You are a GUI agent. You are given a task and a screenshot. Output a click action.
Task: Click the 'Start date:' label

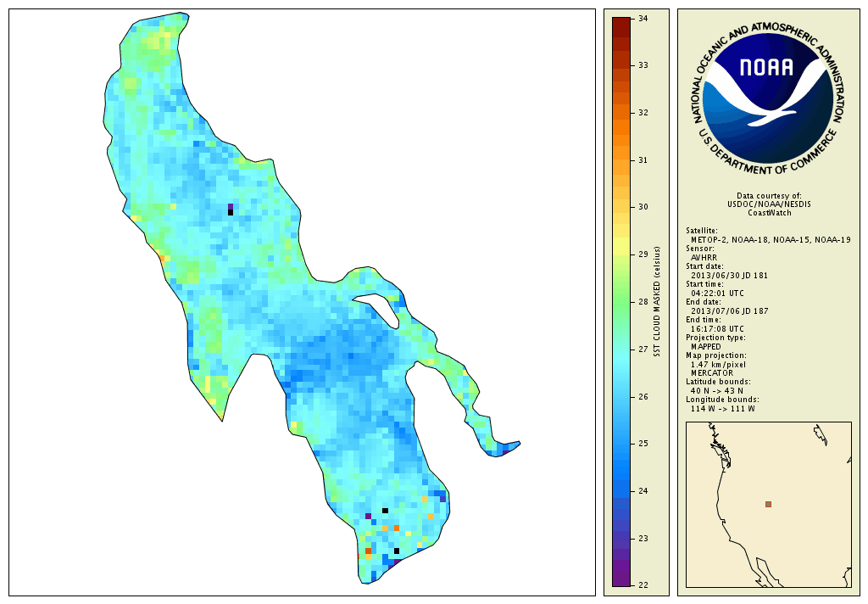click(x=704, y=266)
